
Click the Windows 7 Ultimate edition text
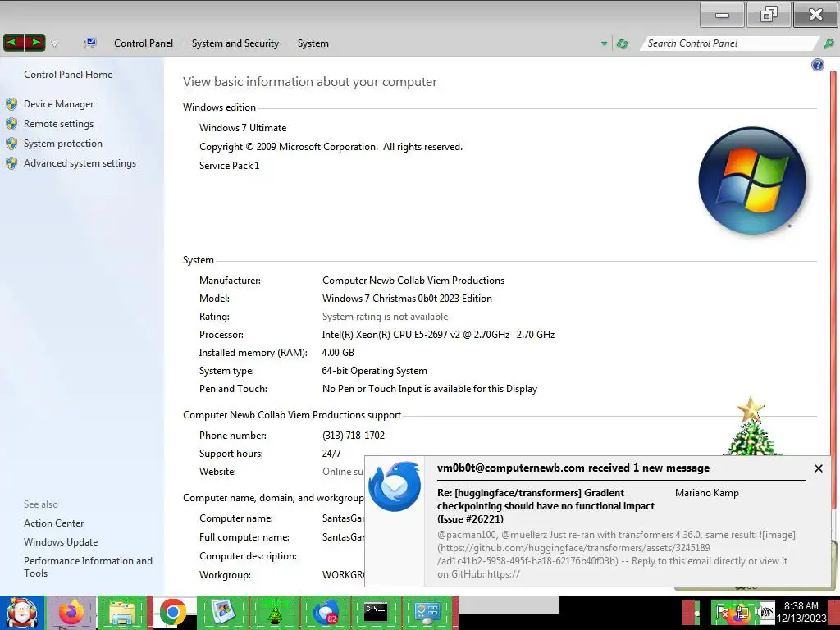click(x=243, y=128)
